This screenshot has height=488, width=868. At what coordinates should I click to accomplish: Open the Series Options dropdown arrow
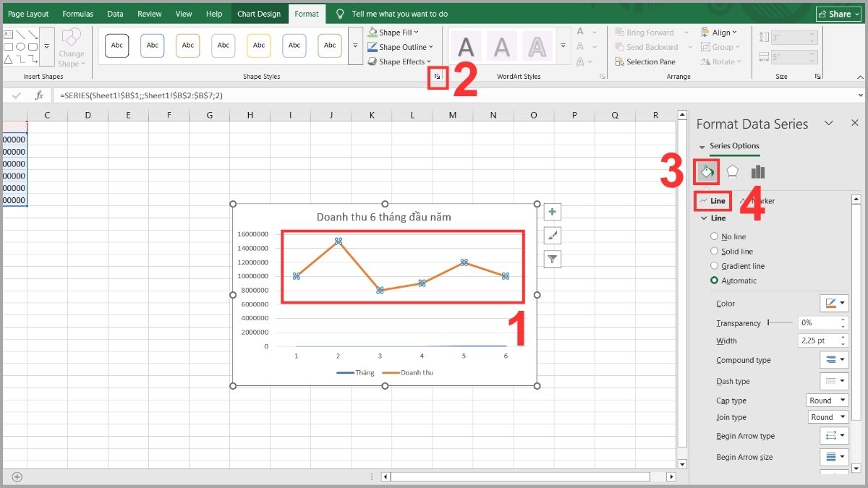point(702,147)
